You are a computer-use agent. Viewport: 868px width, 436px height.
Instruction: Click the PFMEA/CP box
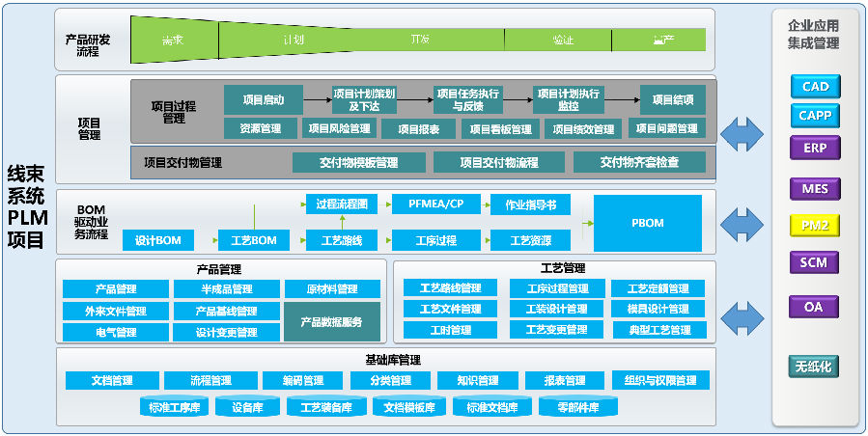tap(436, 204)
